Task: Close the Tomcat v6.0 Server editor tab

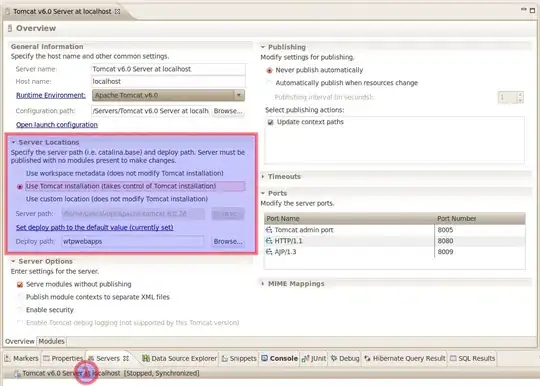Action: [x=117, y=11]
